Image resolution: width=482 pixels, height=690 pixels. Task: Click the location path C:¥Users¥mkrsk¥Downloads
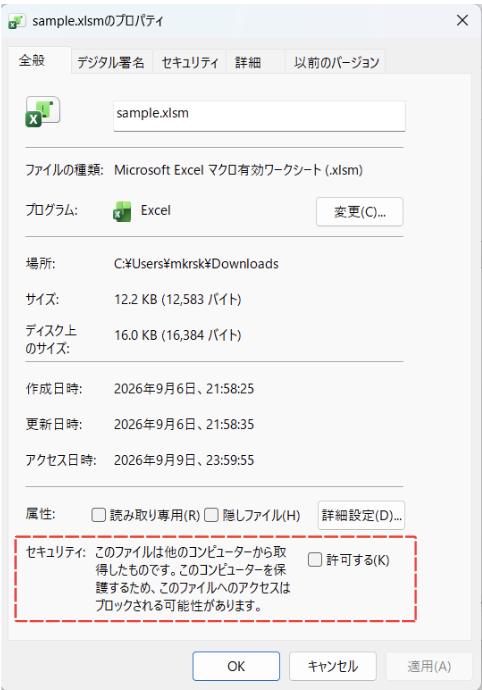[x=196, y=264]
